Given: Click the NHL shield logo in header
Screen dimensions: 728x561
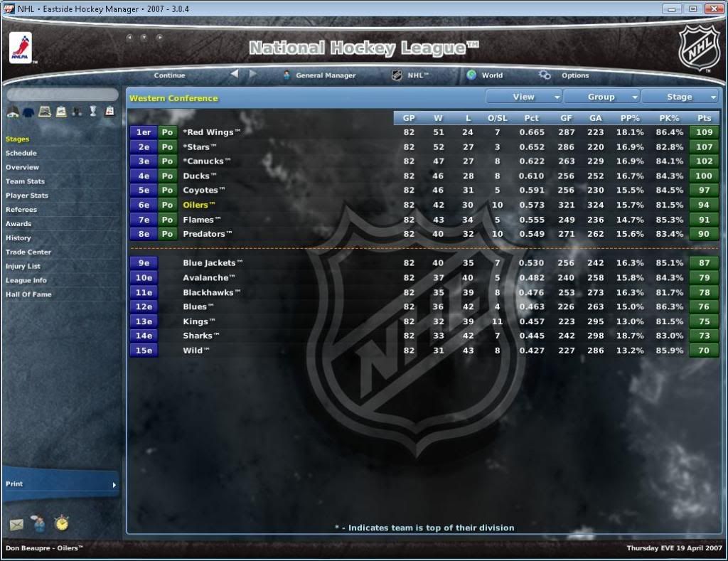Looking at the screenshot, I should coord(700,48).
